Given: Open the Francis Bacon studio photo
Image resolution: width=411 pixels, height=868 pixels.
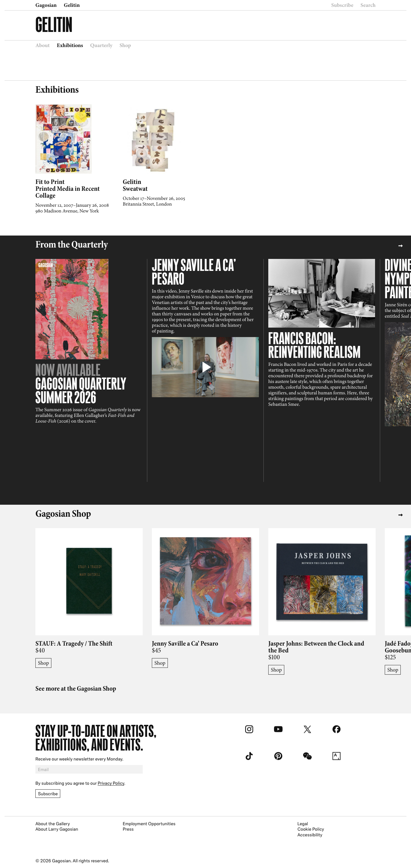Looking at the screenshot, I should pos(322,293).
